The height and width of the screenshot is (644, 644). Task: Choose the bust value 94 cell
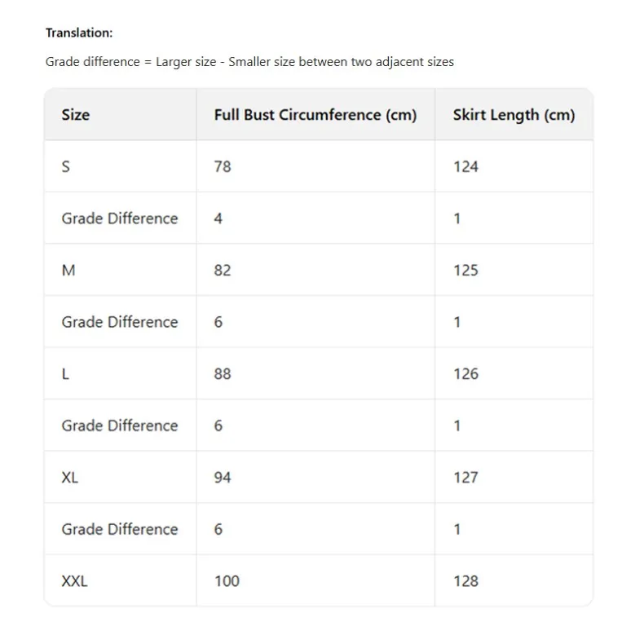[223, 477]
